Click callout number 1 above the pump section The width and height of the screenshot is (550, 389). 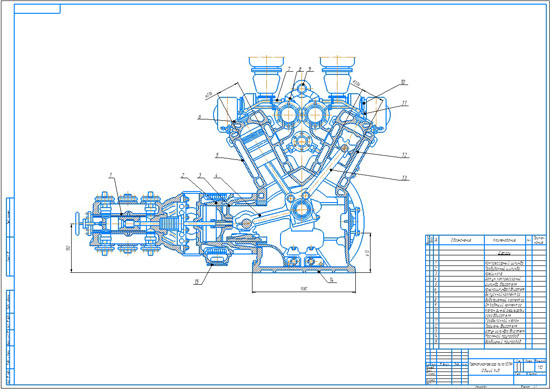[x=112, y=174]
